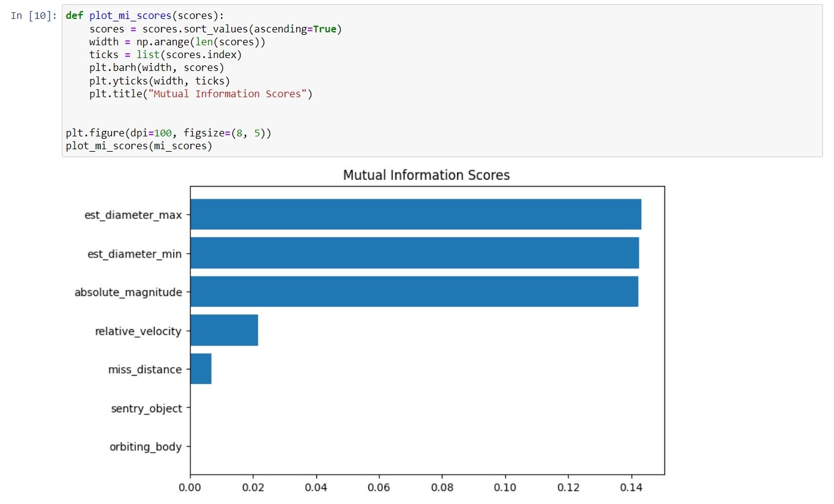The height and width of the screenshot is (504, 834).
Task: Click the est_diameter_min bar
Action: [414, 253]
